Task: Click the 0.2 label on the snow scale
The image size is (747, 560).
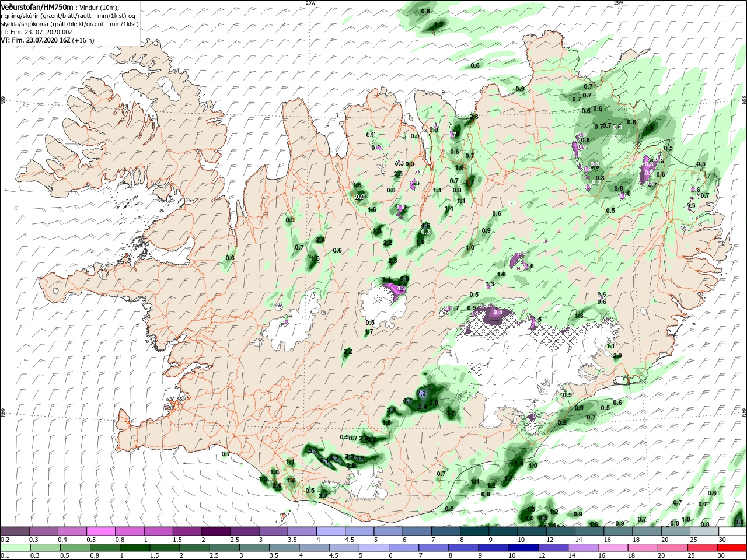Action: [4, 540]
